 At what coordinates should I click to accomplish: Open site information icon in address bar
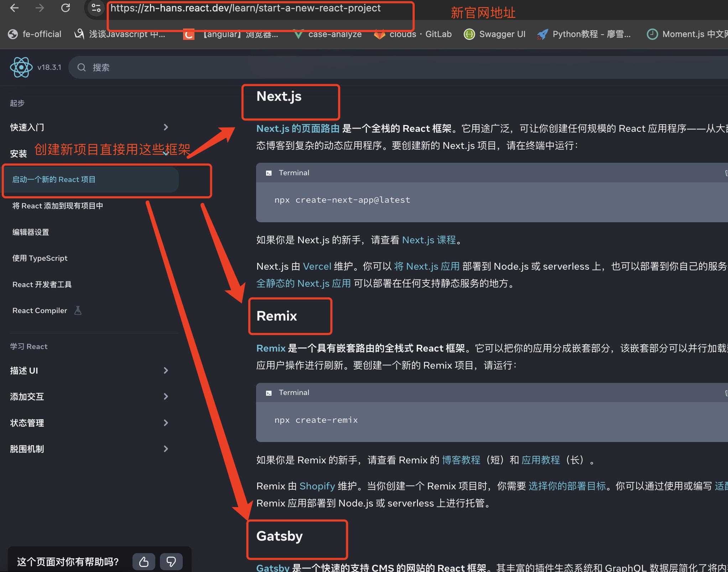pyautogui.click(x=96, y=8)
